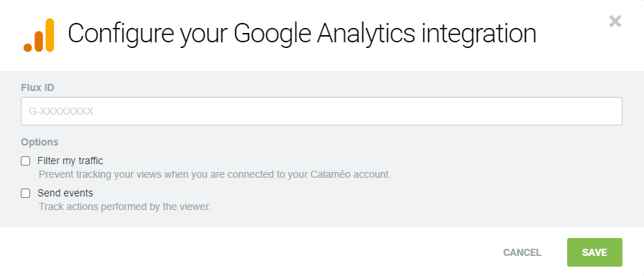Click the 'Options' section heading
Screen dimensions: 644x276
coord(39,142)
